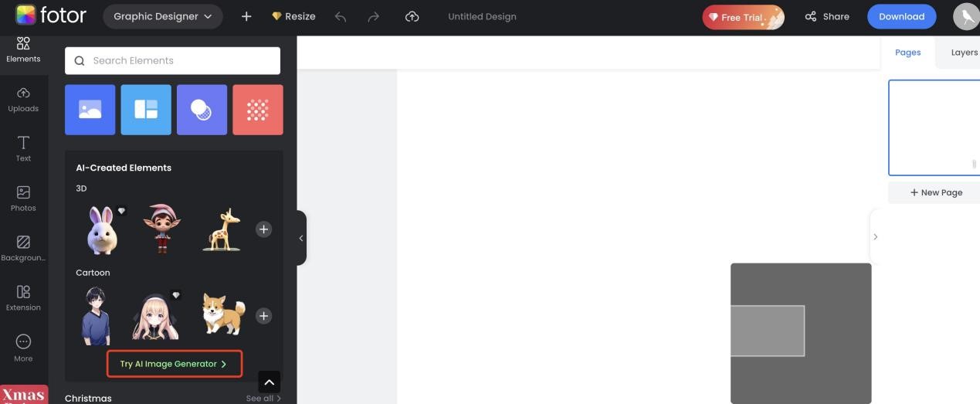Click the canvas navigator viewport rectangle
The height and width of the screenshot is (404, 980).
768,331
